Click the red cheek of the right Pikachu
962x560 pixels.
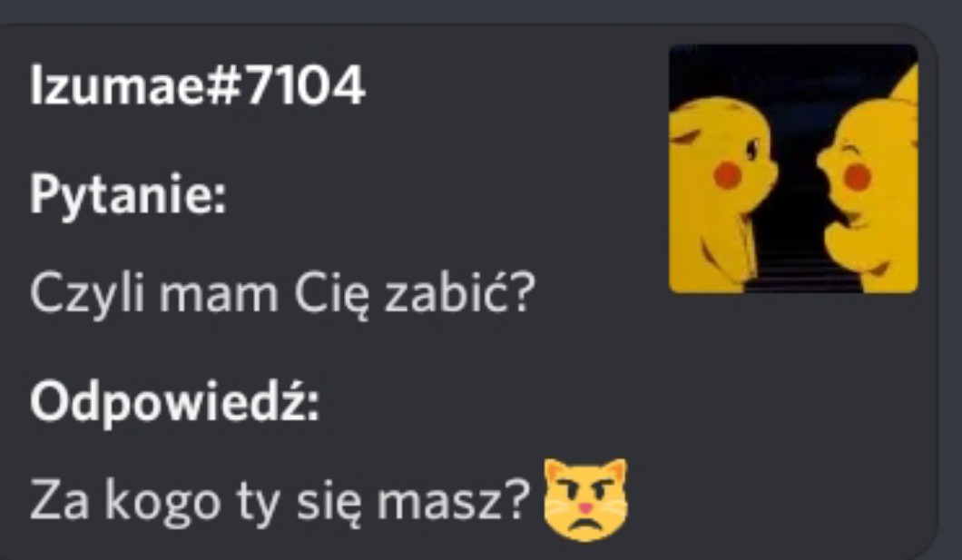(x=858, y=177)
